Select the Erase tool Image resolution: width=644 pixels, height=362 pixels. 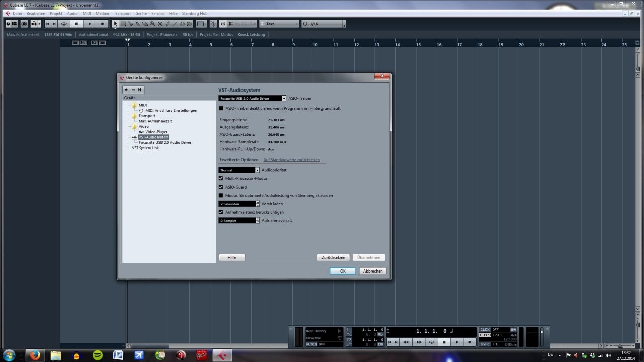click(x=145, y=24)
